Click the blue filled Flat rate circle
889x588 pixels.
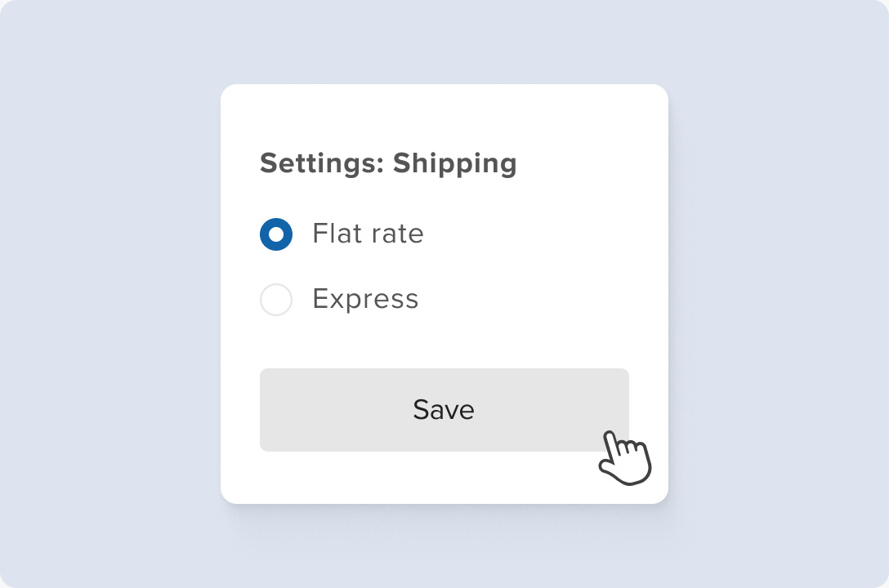pyautogui.click(x=276, y=234)
